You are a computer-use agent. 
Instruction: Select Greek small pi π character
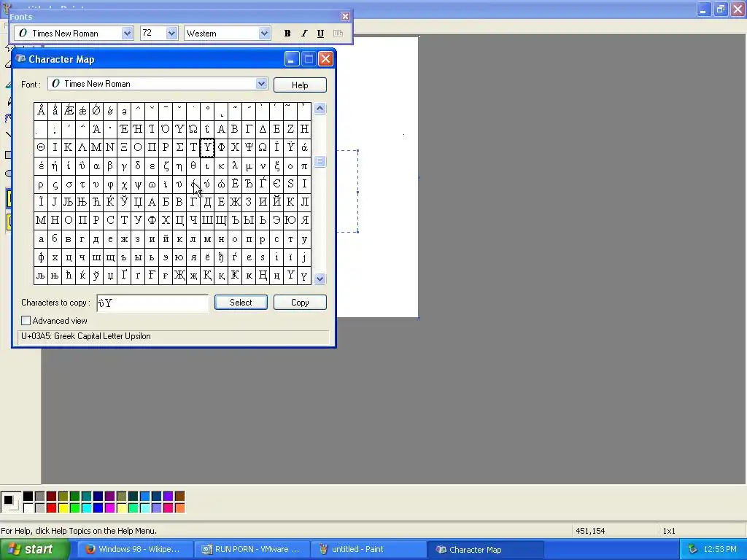pos(304,166)
